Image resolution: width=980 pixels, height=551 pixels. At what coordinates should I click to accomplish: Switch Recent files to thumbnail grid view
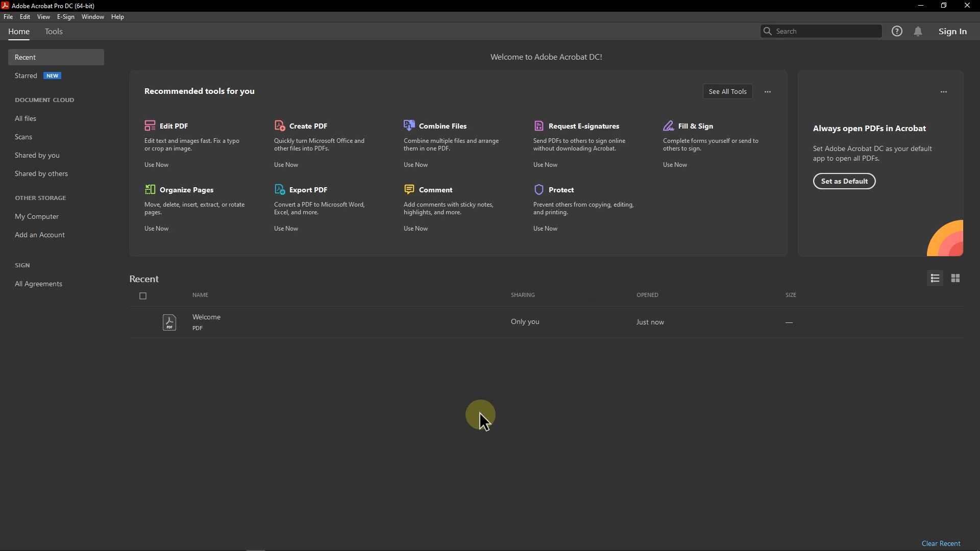point(955,278)
